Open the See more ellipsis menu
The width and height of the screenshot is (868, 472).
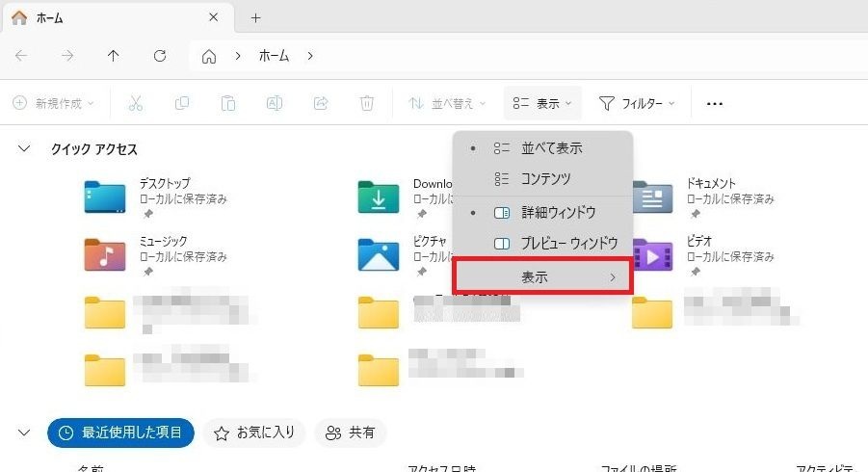pyautogui.click(x=714, y=104)
